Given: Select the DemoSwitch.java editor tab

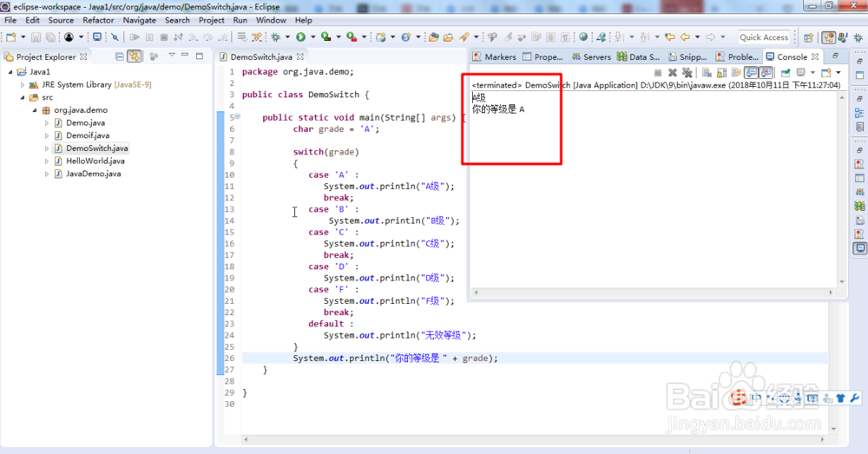Looking at the screenshot, I should (x=260, y=57).
